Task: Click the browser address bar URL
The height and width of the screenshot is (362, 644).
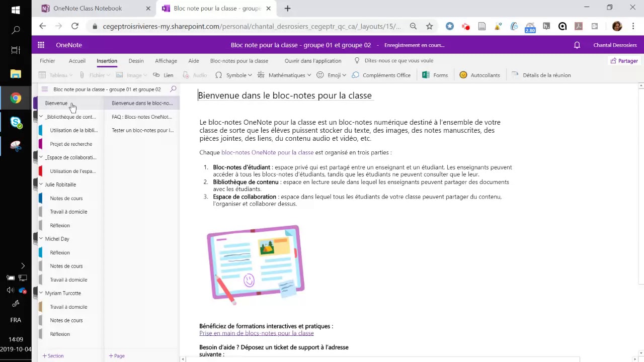Action: (x=252, y=26)
